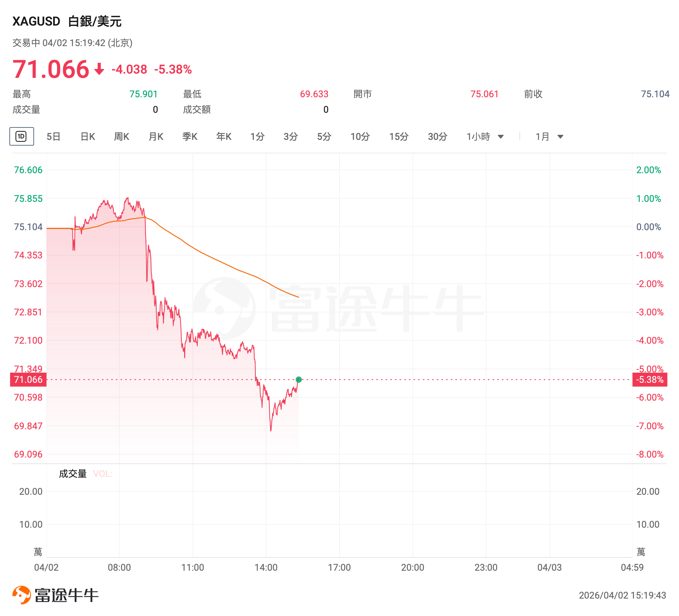The width and height of the screenshot is (679, 616).
Task: Click the 14:00 time axis marker
Action: (x=266, y=568)
